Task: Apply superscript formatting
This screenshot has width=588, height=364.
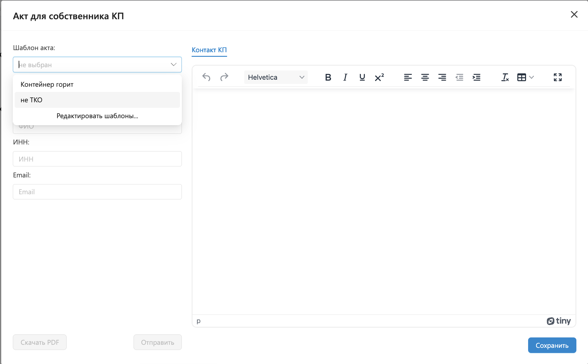Action: pos(379,77)
